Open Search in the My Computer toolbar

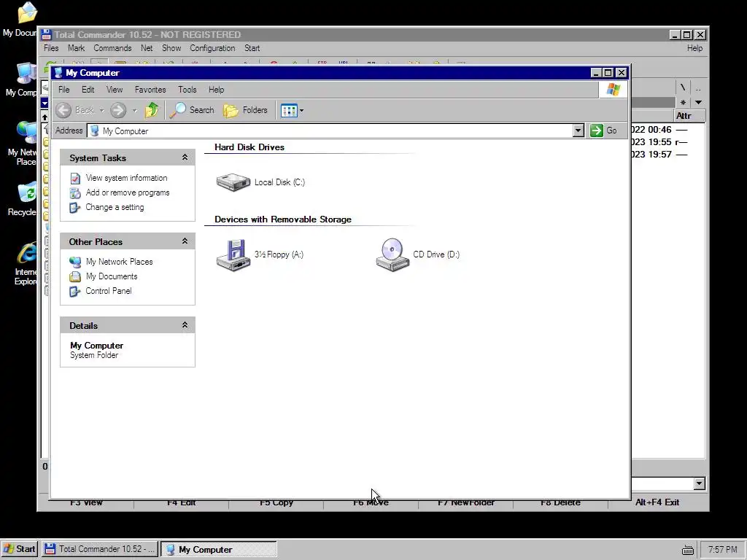193,110
